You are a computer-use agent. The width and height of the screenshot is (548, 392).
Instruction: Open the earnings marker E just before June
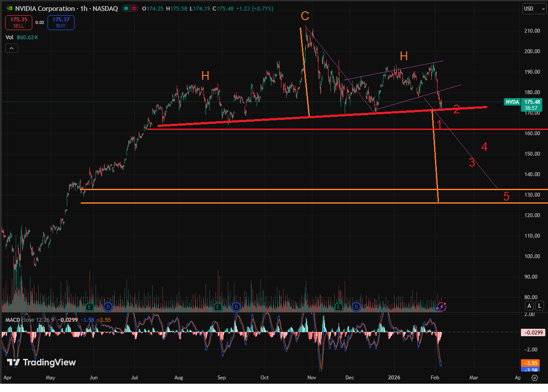90,307
